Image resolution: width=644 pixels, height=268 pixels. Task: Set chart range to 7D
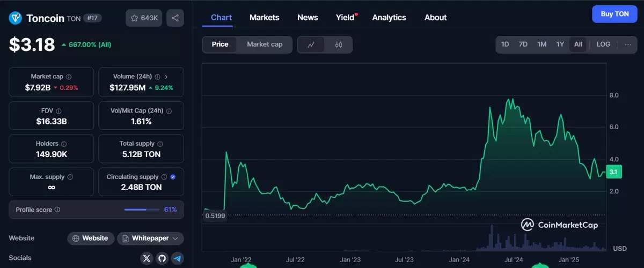tap(523, 44)
